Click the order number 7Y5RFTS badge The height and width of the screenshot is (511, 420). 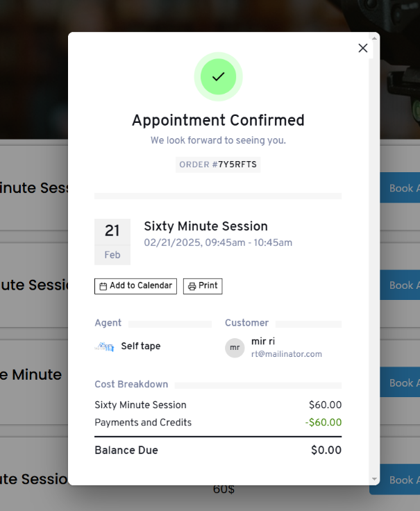[218, 165]
